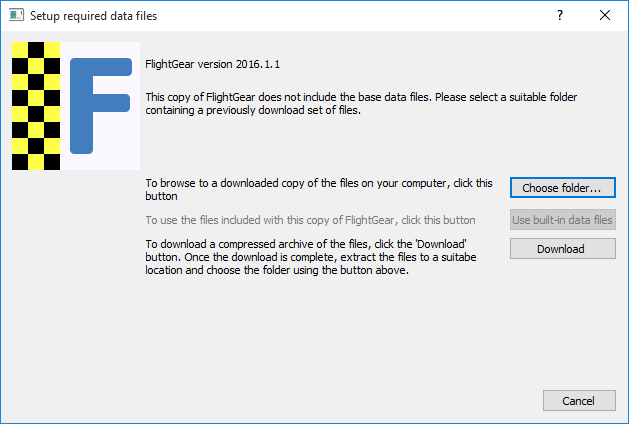Click the blue F FlightGear logo letter
This screenshot has height=424, width=629.
tap(101, 106)
